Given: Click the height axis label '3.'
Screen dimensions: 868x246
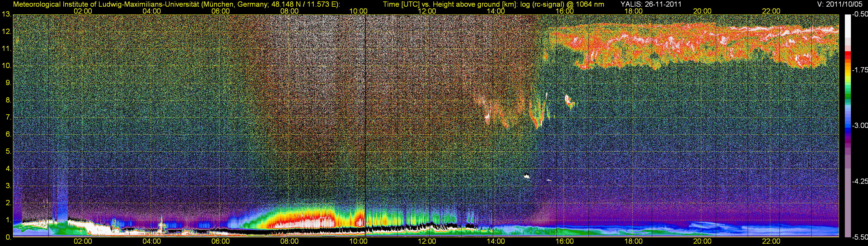Looking at the screenshot, I should (8, 186).
